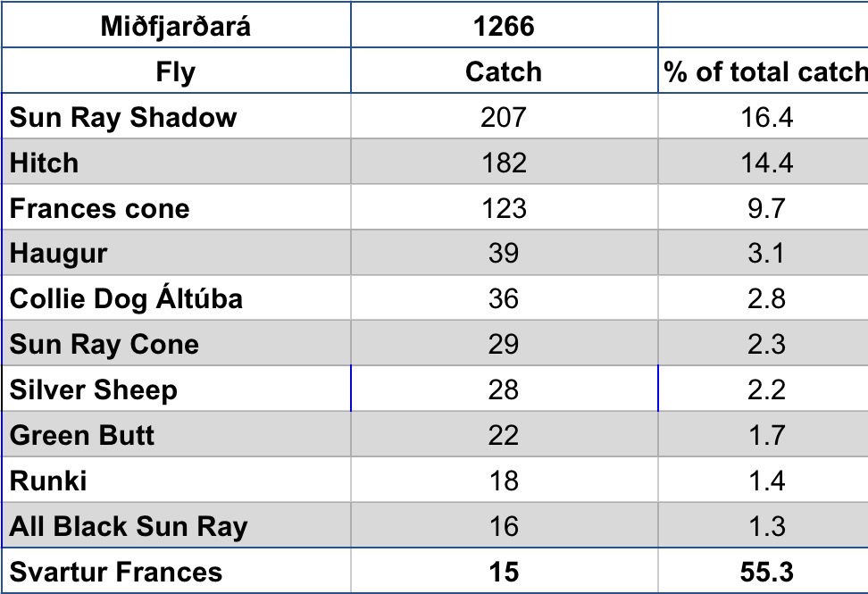Click the % of total catch header
868x594 pixels.
point(764,71)
